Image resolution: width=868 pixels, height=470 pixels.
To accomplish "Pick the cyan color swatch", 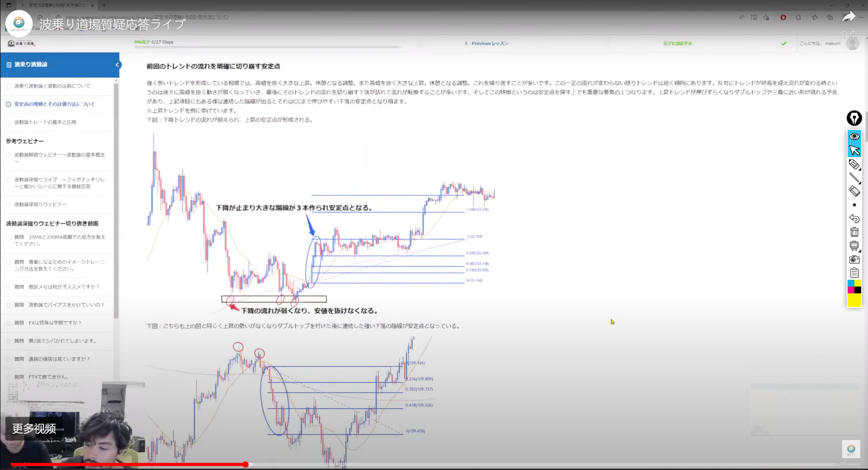I will [851, 283].
